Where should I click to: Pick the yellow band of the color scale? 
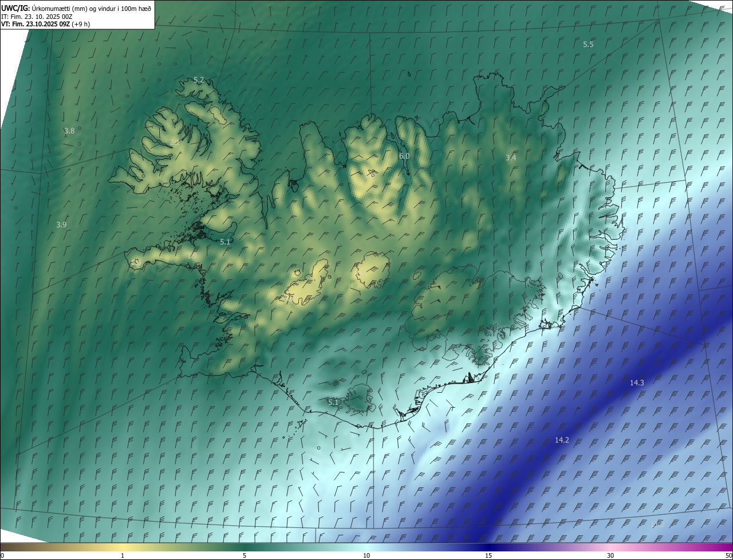(123, 547)
